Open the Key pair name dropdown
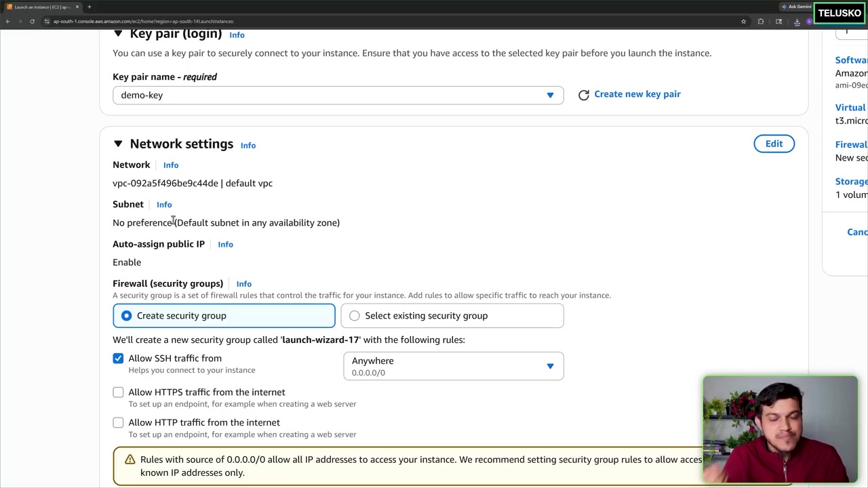Image resolution: width=868 pixels, height=488 pixels. (x=338, y=95)
